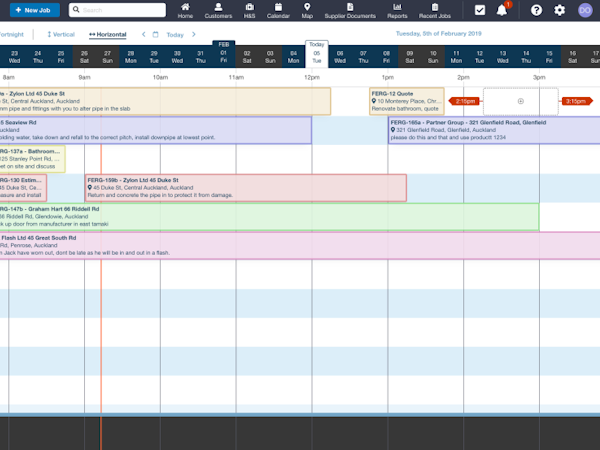This screenshot has height=450, width=600.
Task: Click the map pin on FERG-159b job
Action: 90,188
